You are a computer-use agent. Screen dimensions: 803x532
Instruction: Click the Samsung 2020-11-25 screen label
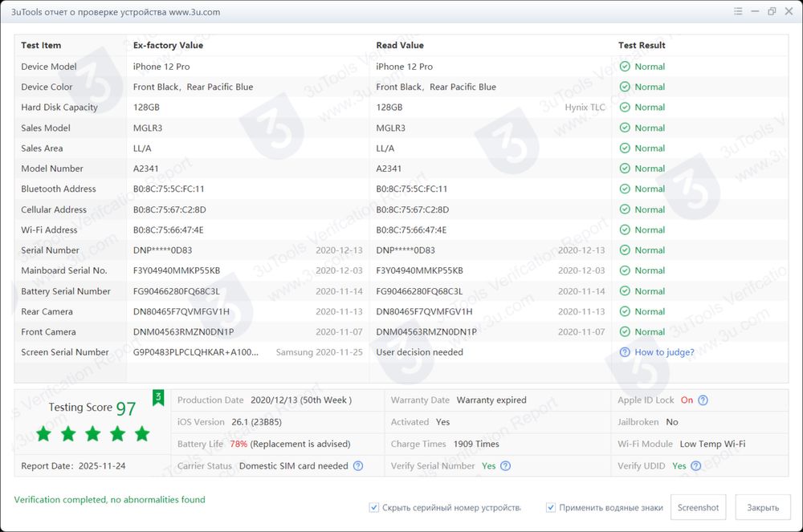[x=319, y=352]
